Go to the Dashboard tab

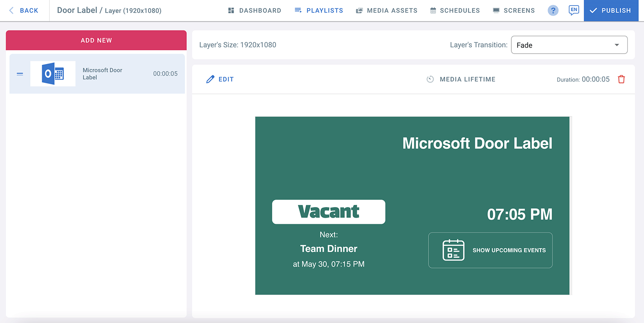255,11
